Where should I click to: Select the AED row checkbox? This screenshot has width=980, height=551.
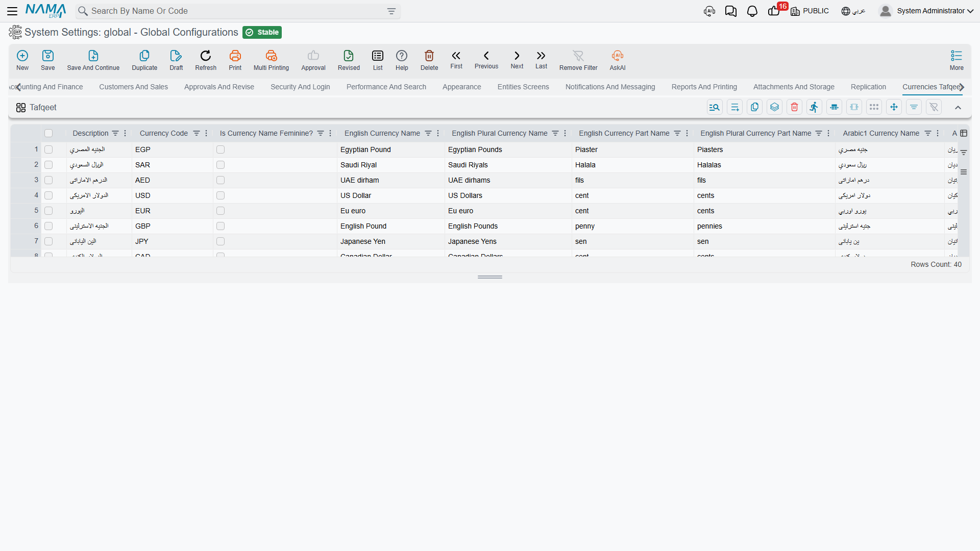tap(48, 180)
